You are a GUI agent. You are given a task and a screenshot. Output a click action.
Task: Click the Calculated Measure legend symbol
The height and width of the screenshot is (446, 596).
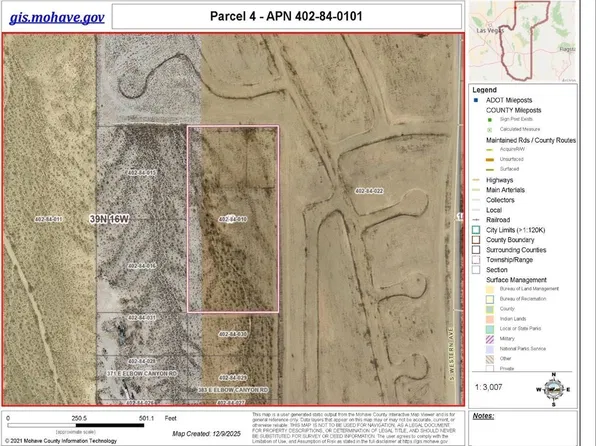(x=490, y=130)
